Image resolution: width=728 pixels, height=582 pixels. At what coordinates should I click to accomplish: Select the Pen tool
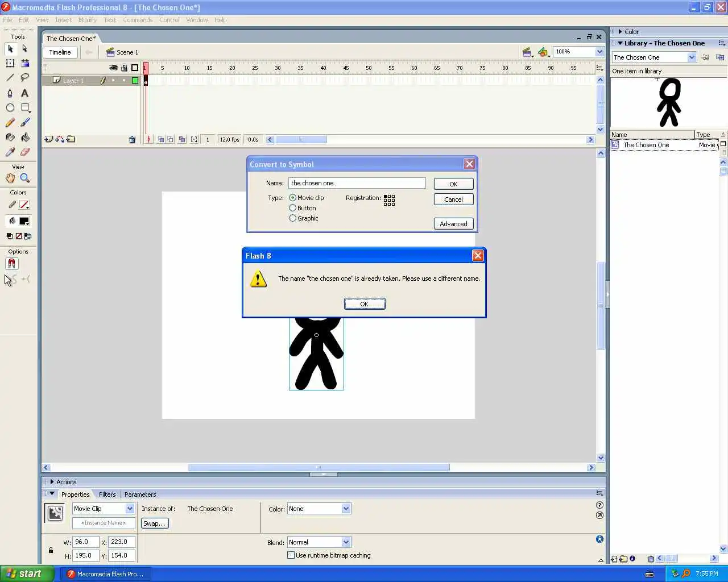click(10, 93)
